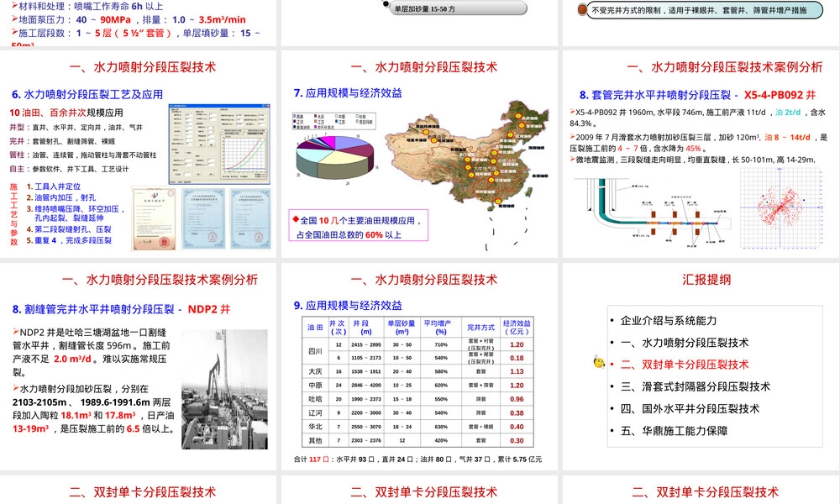Click the 大庆 row label in the table
840x504 pixels.
[315, 371]
